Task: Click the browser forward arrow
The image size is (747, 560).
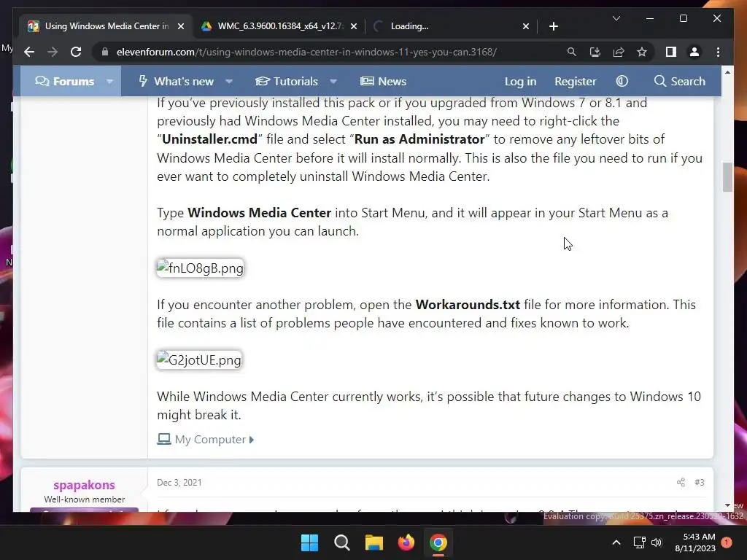Action: [53, 52]
